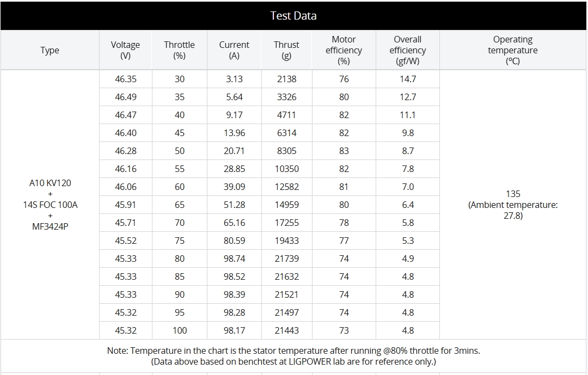Image resolution: width=588 pixels, height=375 pixels.
Task: Click the 135 operating temperature value
Action: coord(513,194)
